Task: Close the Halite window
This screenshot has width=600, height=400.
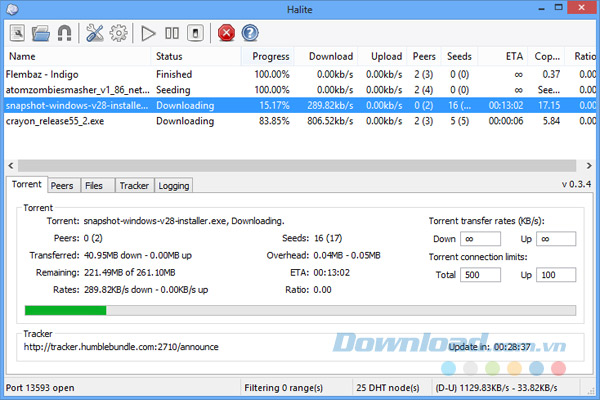Action: click(x=582, y=8)
